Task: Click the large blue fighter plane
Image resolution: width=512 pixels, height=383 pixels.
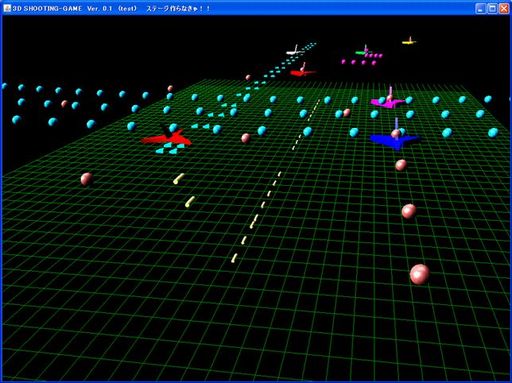Action: (395, 139)
